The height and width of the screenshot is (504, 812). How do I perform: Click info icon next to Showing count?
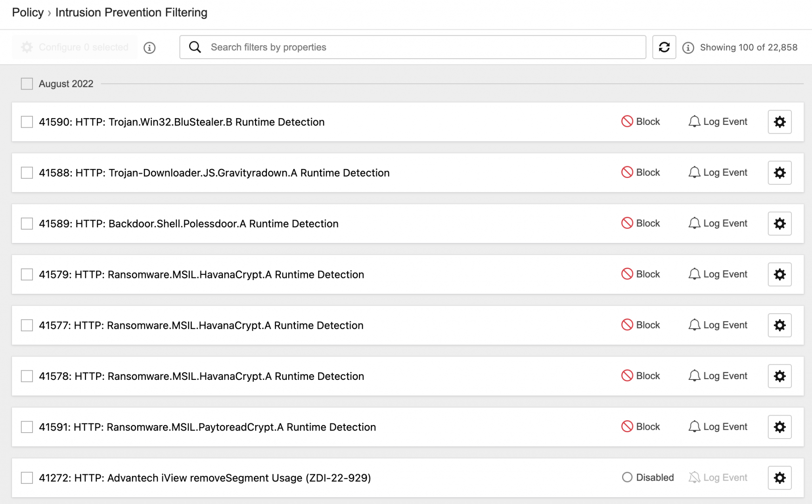point(688,48)
